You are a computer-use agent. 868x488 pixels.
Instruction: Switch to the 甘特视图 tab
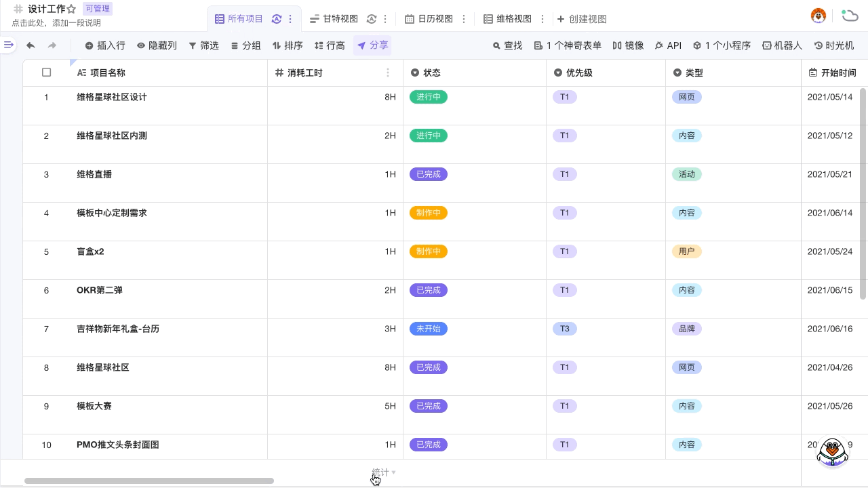[334, 19]
